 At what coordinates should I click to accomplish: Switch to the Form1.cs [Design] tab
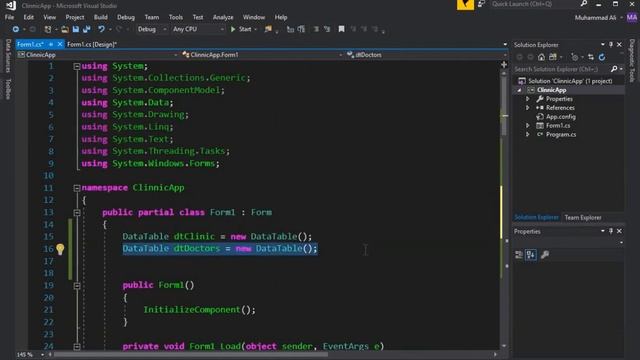(x=92, y=44)
